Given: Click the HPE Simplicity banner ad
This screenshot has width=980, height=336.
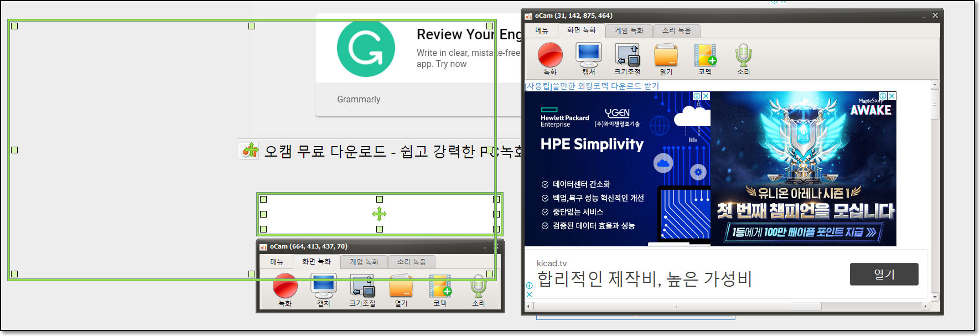Looking at the screenshot, I should tap(617, 169).
